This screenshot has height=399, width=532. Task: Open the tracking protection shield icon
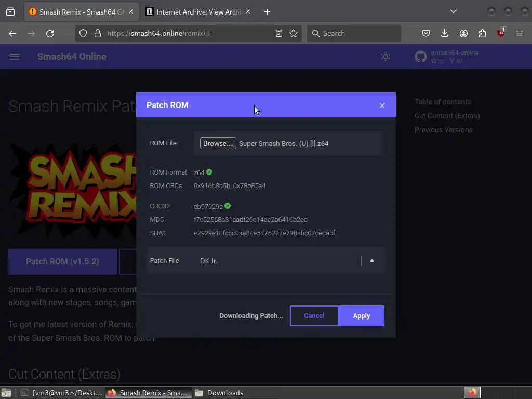tap(83, 33)
